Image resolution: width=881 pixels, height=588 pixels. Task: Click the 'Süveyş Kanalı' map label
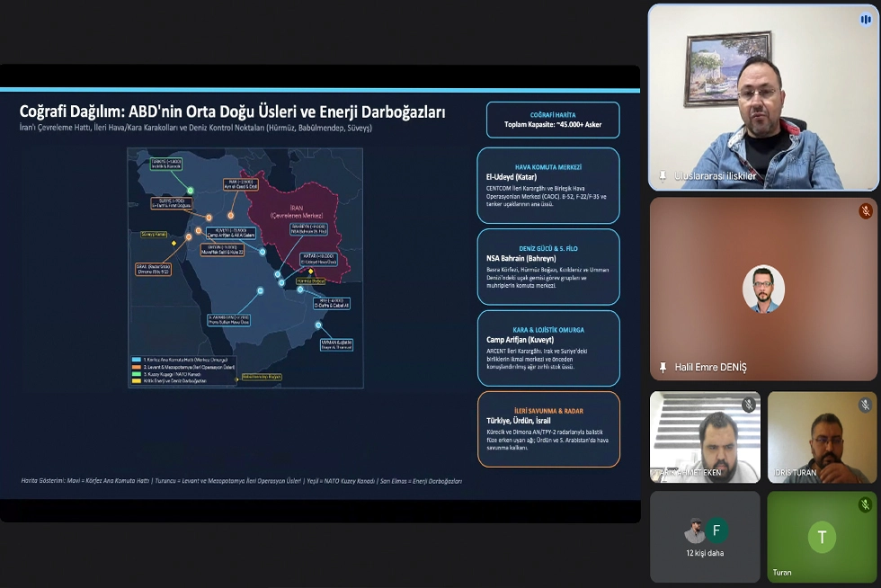pyautogui.click(x=154, y=234)
